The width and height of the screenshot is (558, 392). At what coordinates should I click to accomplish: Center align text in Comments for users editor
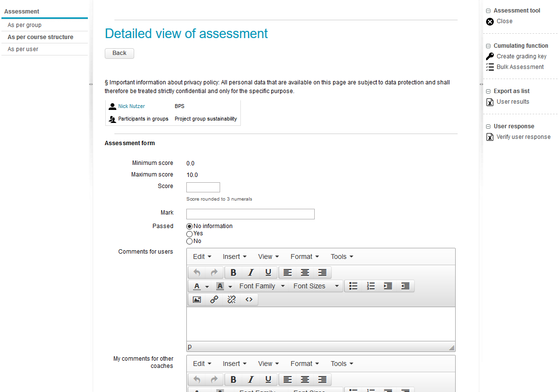tap(305, 272)
